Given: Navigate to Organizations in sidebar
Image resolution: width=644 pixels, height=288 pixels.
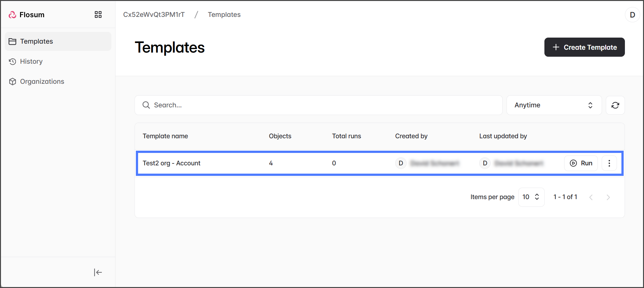Looking at the screenshot, I should pos(42,82).
